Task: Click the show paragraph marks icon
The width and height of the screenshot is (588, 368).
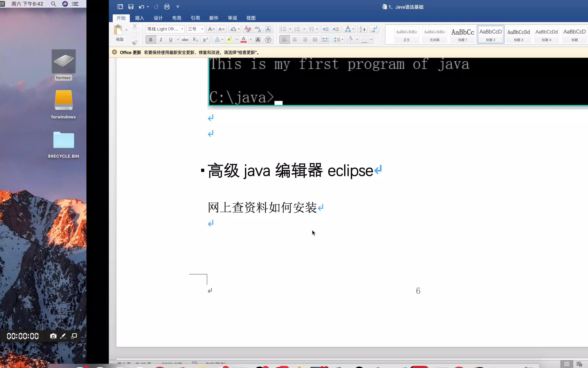Action: tap(374, 29)
